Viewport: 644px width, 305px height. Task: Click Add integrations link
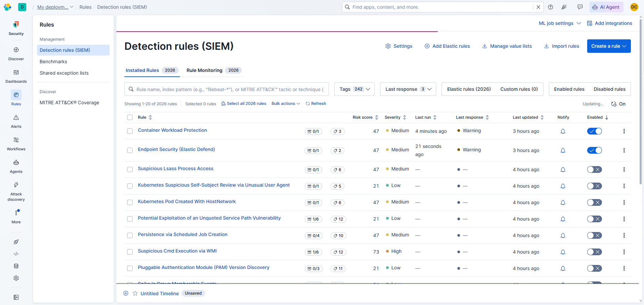click(610, 23)
